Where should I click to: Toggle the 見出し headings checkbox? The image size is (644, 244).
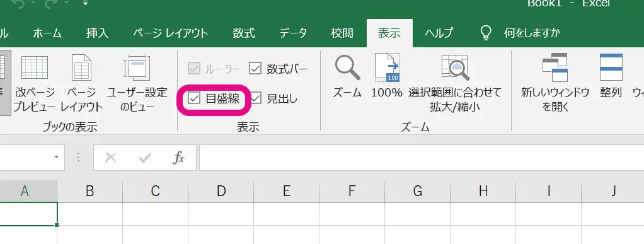coord(255,98)
